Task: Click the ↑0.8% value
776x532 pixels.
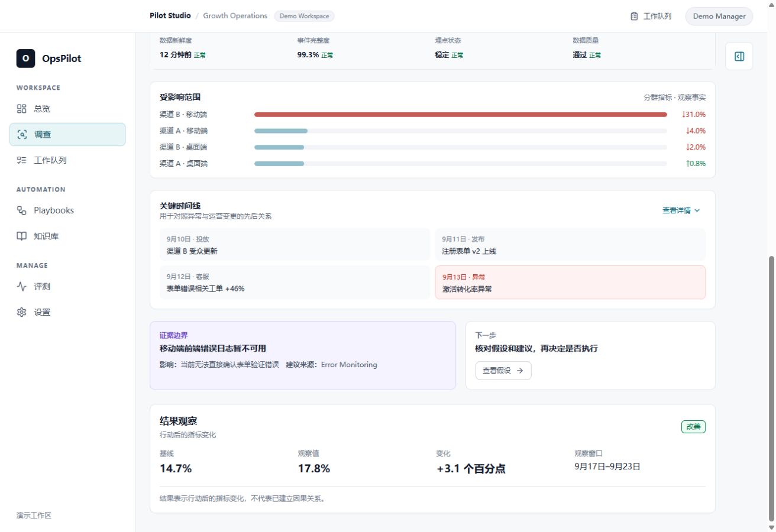Action: pyautogui.click(x=696, y=164)
